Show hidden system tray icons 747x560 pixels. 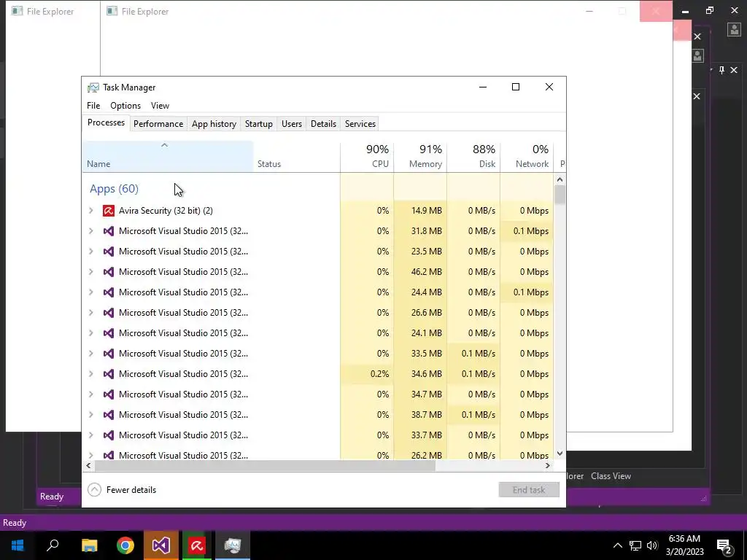[617, 545]
